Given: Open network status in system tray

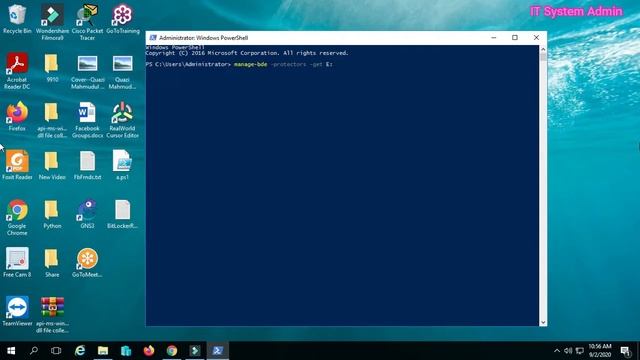Looking at the screenshot, I should coord(579,351).
